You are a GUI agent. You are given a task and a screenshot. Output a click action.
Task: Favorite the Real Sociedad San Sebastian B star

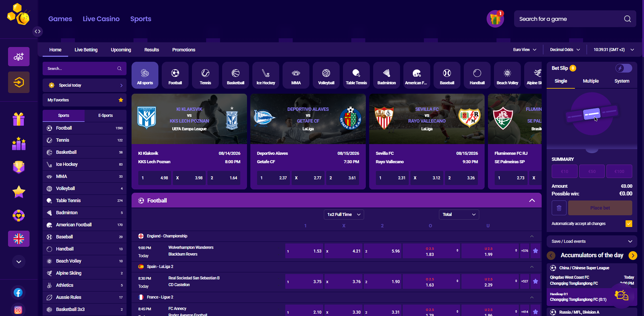[535, 281]
